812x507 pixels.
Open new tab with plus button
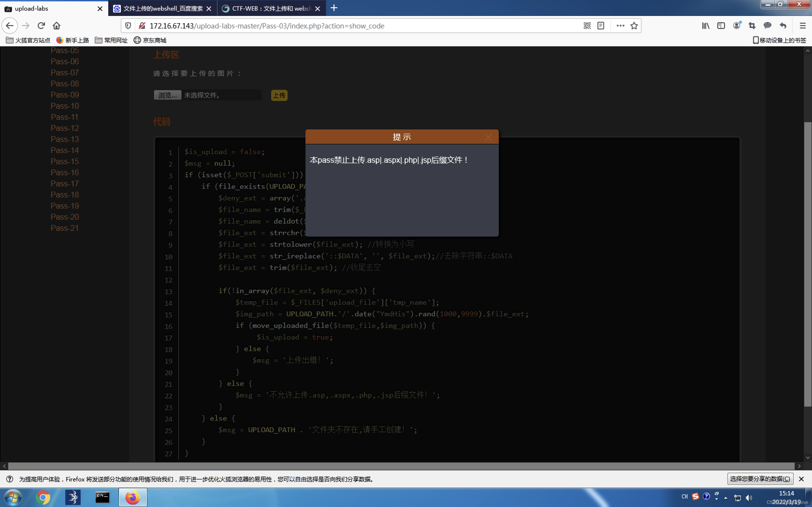[334, 8]
